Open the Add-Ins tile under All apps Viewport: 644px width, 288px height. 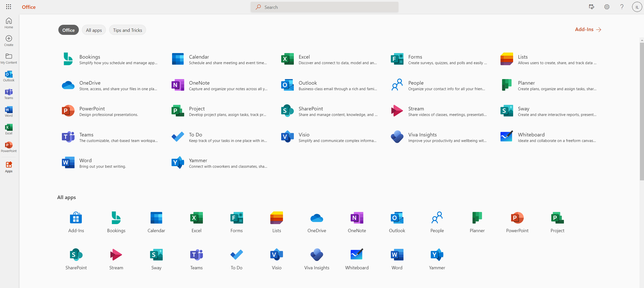click(x=76, y=222)
